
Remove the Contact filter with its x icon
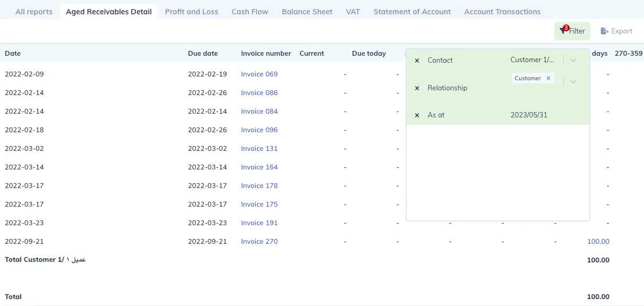pyautogui.click(x=417, y=61)
